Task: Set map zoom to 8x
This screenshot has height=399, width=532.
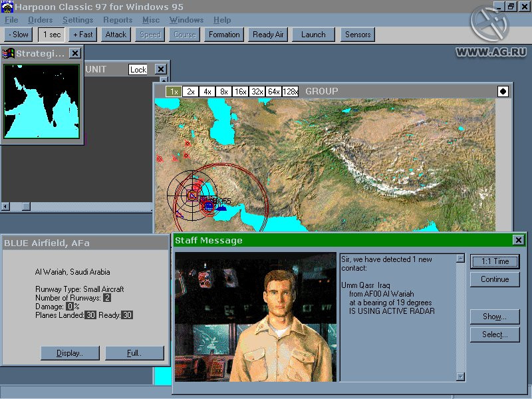Action: [x=224, y=92]
